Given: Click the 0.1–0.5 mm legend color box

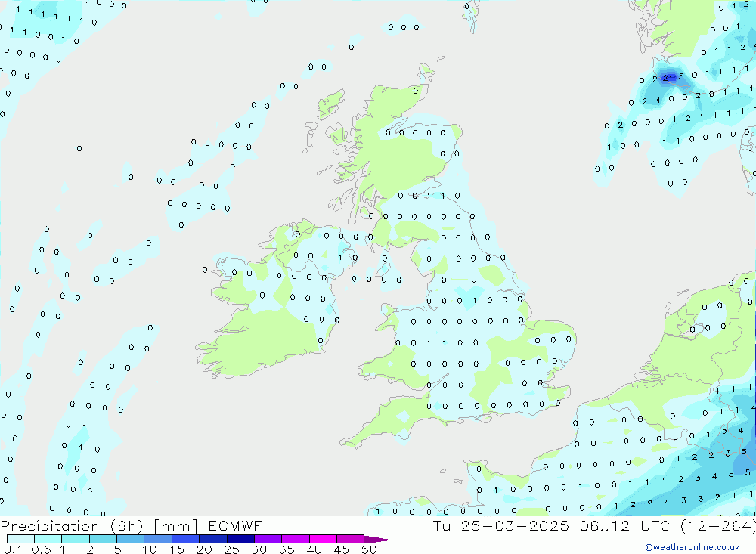Looking at the screenshot, I should [x=20, y=539].
